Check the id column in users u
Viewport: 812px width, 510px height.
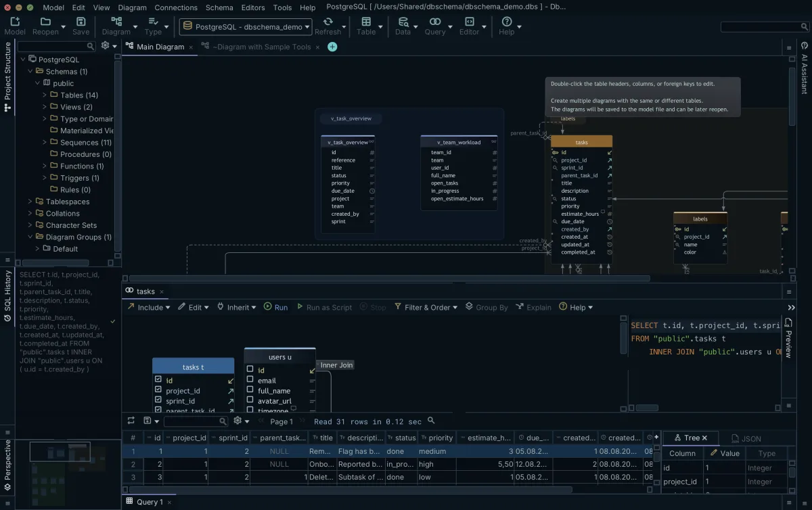[x=250, y=369]
